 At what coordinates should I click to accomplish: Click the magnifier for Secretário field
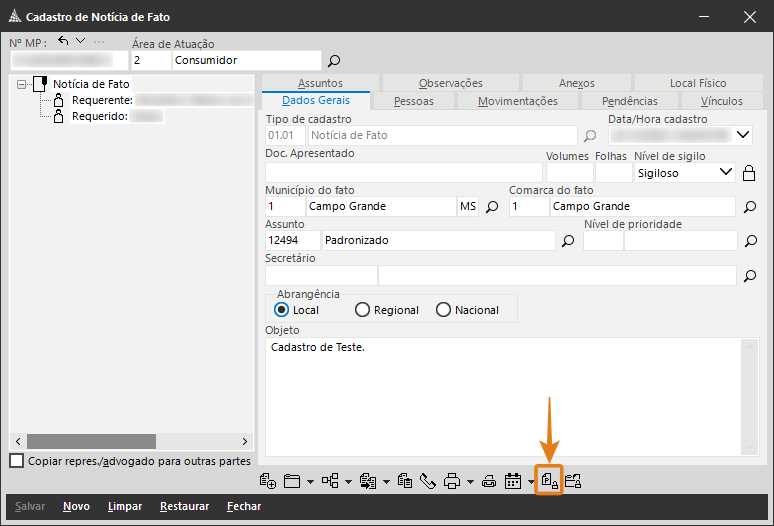pos(750,276)
